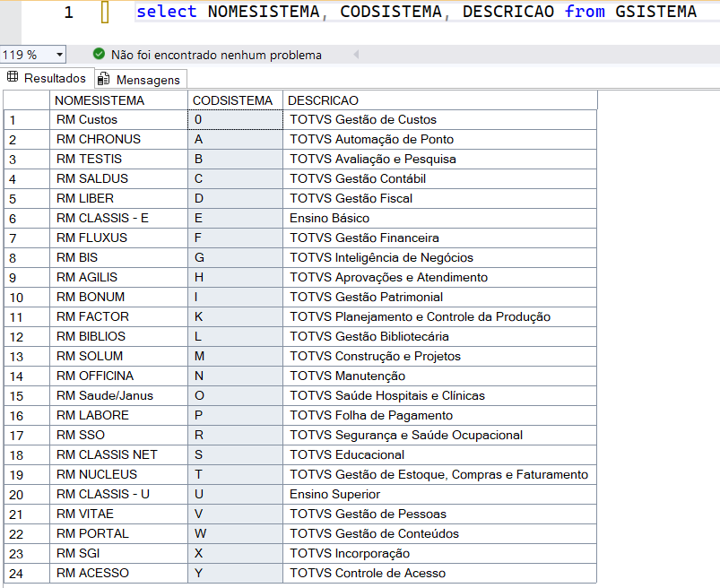Select the 'RM ACESSO' cell
Image resolution: width=720 pixels, height=588 pixels.
[119, 574]
